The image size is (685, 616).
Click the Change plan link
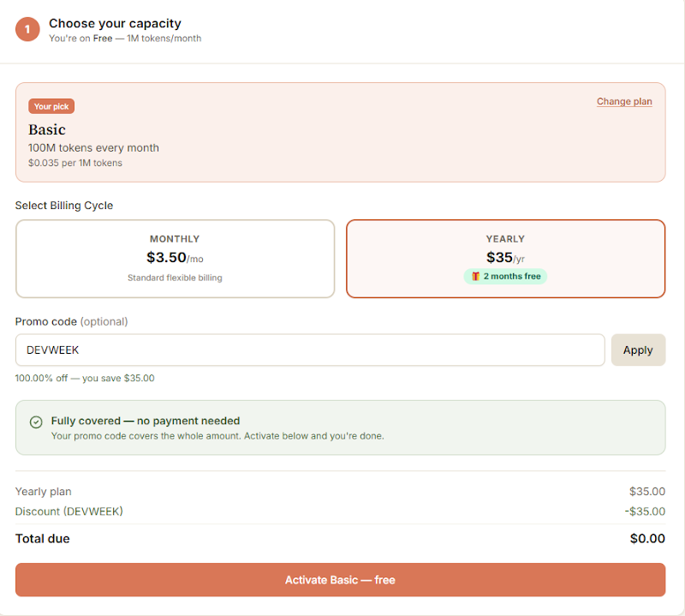(x=624, y=101)
